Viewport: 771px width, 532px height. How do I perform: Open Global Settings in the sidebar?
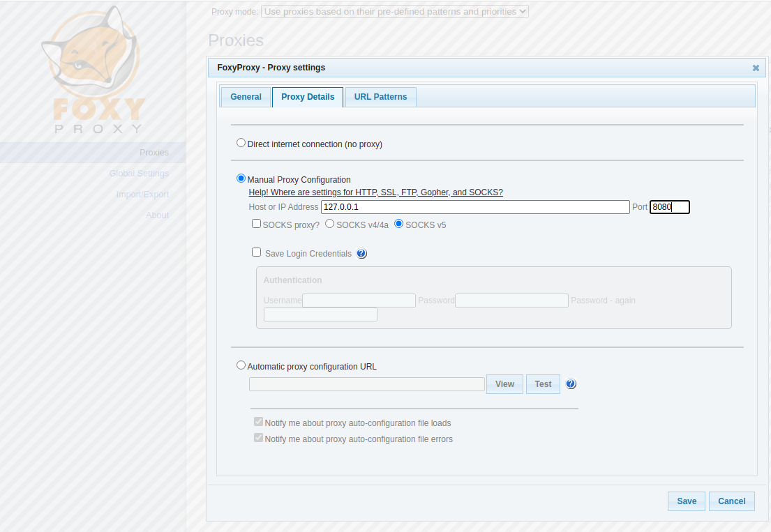pos(139,174)
